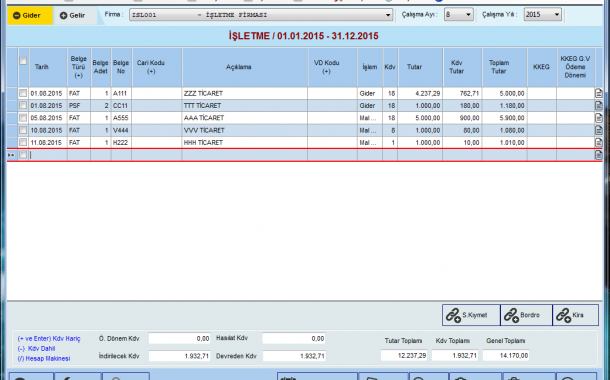Tick the select-all checkbox in the table header
The width and height of the screenshot is (610, 380).
coord(23,61)
